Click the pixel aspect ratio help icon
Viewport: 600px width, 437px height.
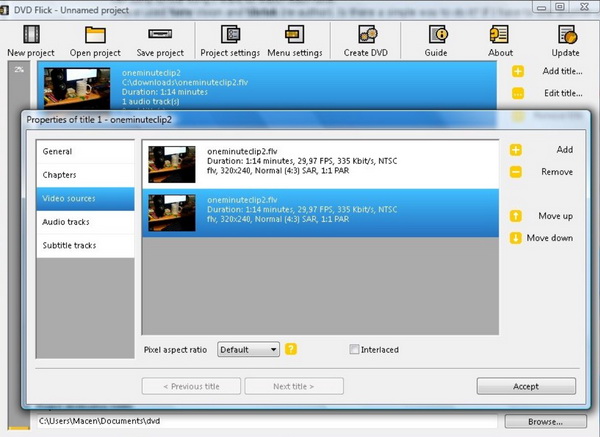291,350
